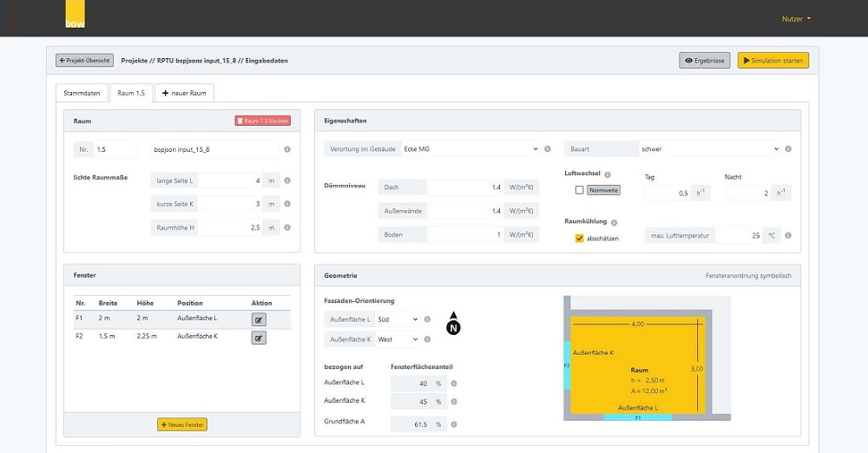Click info icon next to Raumkühlung label
The height and width of the screenshot is (453, 868).
click(615, 222)
